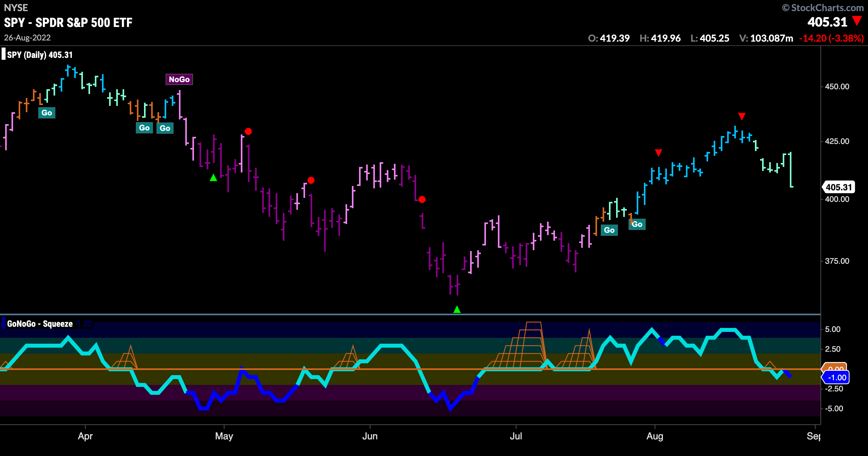Click the 400.00 price axis label

(x=837, y=199)
